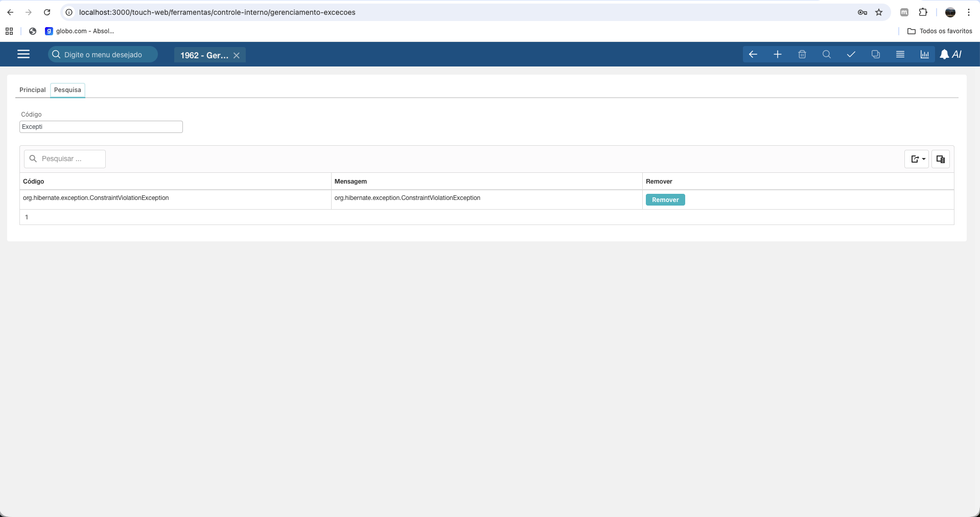
Task: Click the back arrow in app toolbar
Action: [x=753, y=54]
